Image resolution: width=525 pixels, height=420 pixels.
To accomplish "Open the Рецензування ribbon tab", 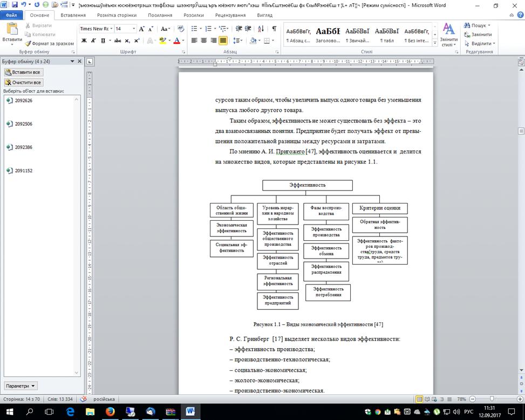I will [230, 15].
